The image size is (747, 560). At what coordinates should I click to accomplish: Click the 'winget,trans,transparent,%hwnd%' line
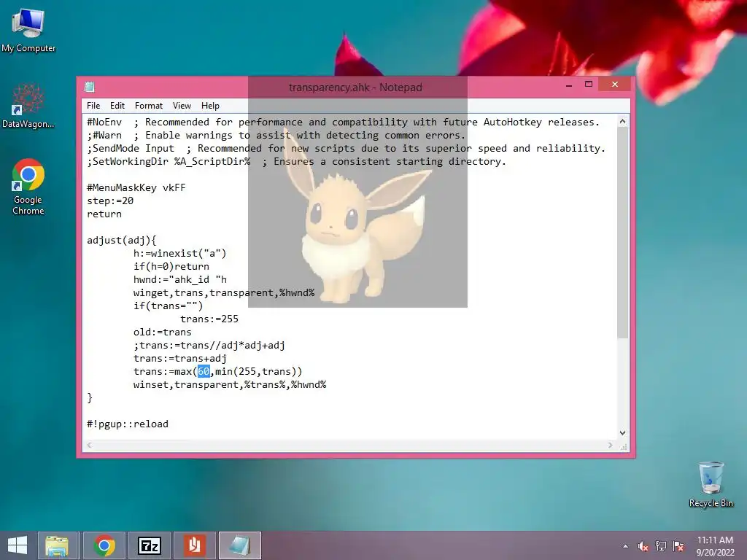point(224,292)
